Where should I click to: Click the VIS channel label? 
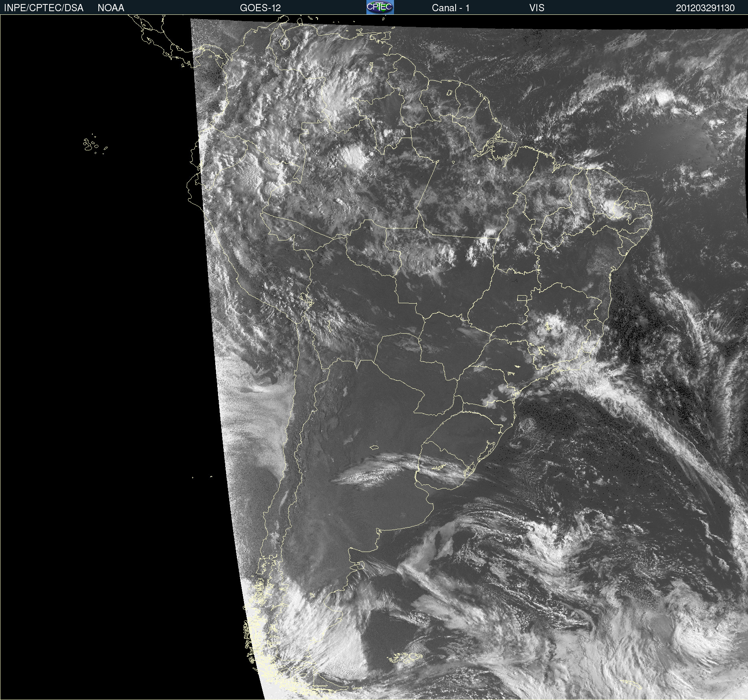537,8
